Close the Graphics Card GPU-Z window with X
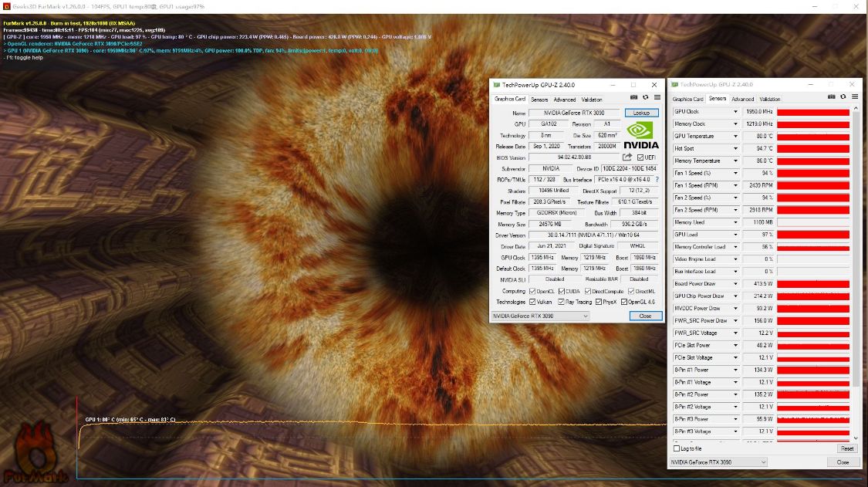This screenshot has height=487, width=868. pyautogui.click(x=654, y=85)
